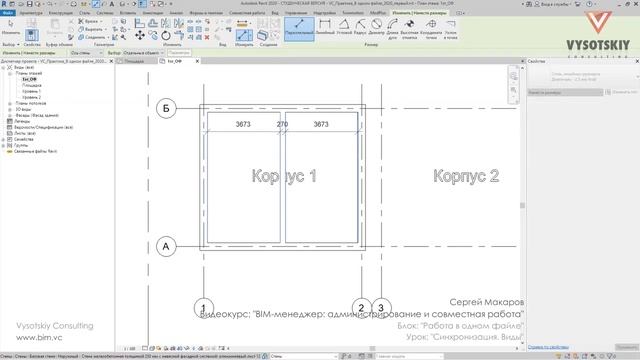This screenshot has height=360, width=640.
Task: Close the 1эт_ОФ view tab
Action: [x=197, y=61]
